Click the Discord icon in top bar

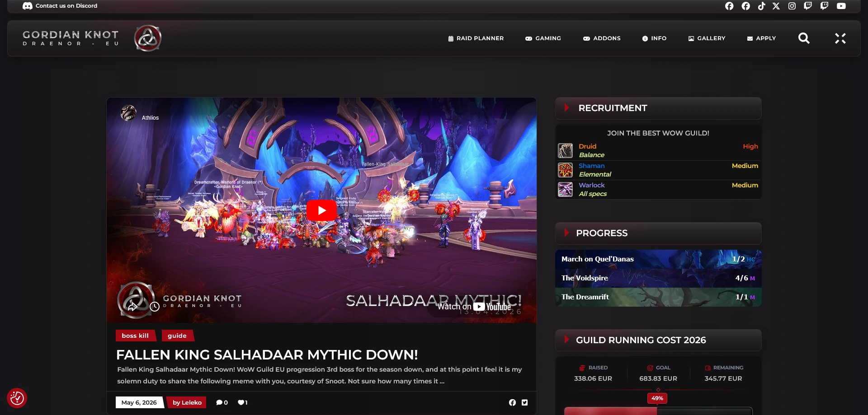pyautogui.click(x=28, y=6)
